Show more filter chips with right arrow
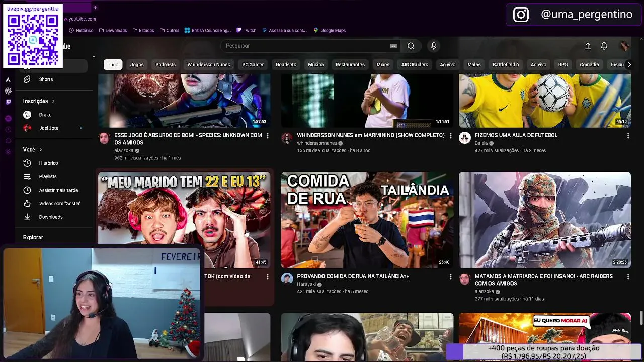 pyautogui.click(x=629, y=65)
